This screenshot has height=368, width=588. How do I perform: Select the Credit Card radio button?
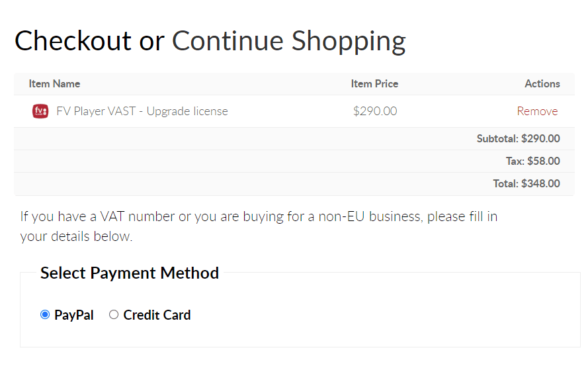[x=114, y=314]
